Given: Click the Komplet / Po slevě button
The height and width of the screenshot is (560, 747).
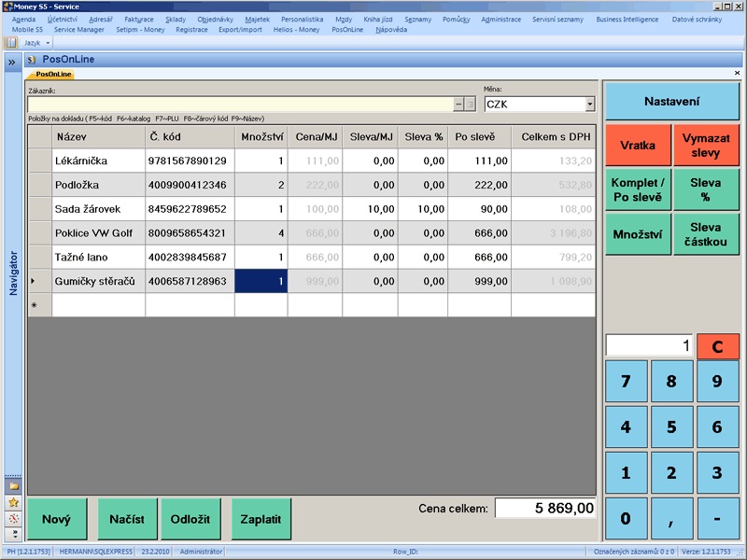Looking at the screenshot, I should tap(638, 189).
